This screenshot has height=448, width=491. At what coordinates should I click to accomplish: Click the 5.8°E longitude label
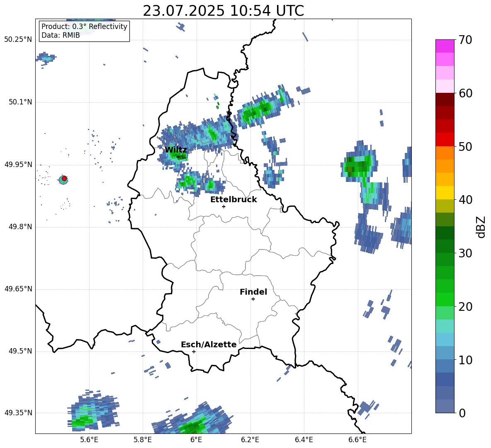[143, 440]
